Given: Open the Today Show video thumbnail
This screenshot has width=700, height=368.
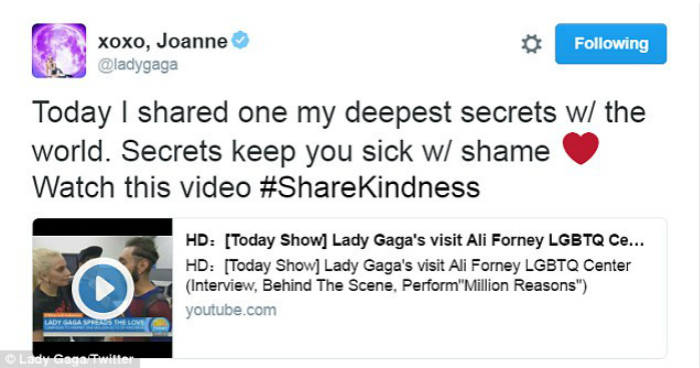Looking at the screenshot, I should 103,288.
